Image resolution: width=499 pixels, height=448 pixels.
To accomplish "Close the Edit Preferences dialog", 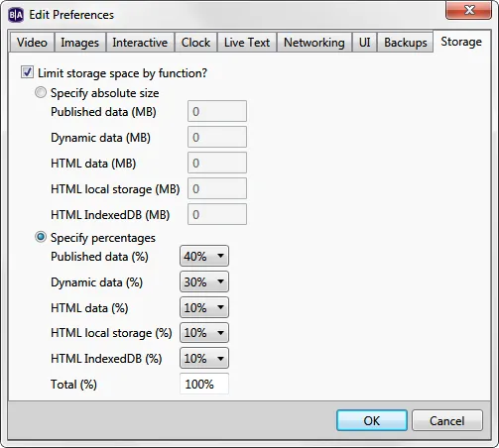I will [468, 10].
